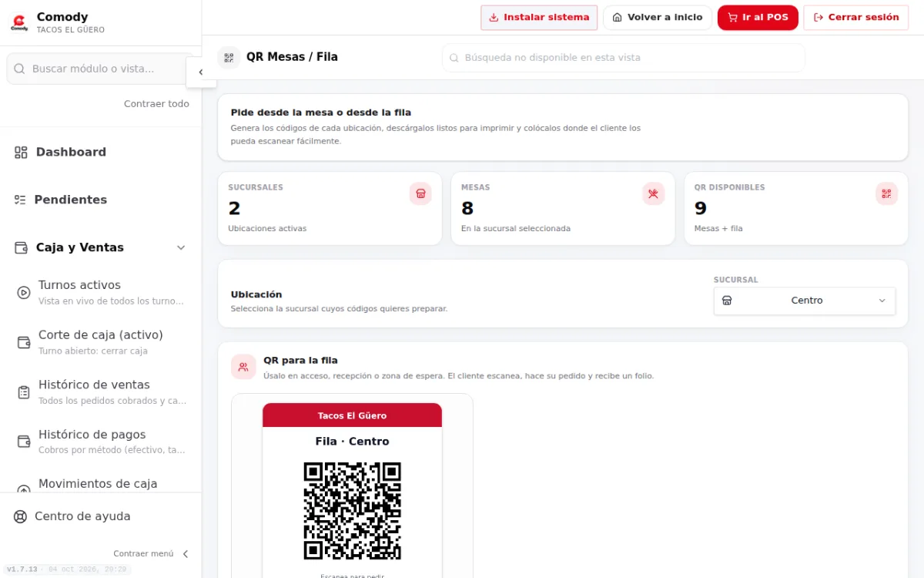
Task: Click the Histórico de ventas clipboard icon
Action: pos(24,392)
